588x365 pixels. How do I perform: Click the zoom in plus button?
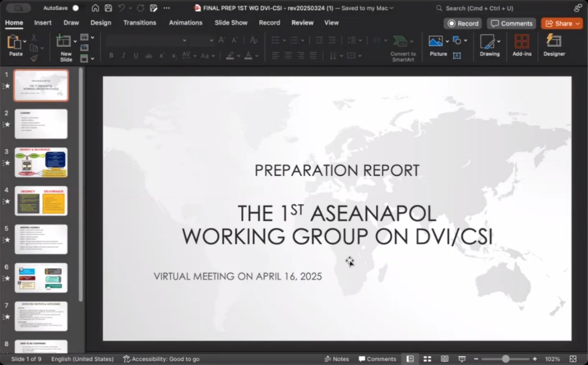[535, 359]
